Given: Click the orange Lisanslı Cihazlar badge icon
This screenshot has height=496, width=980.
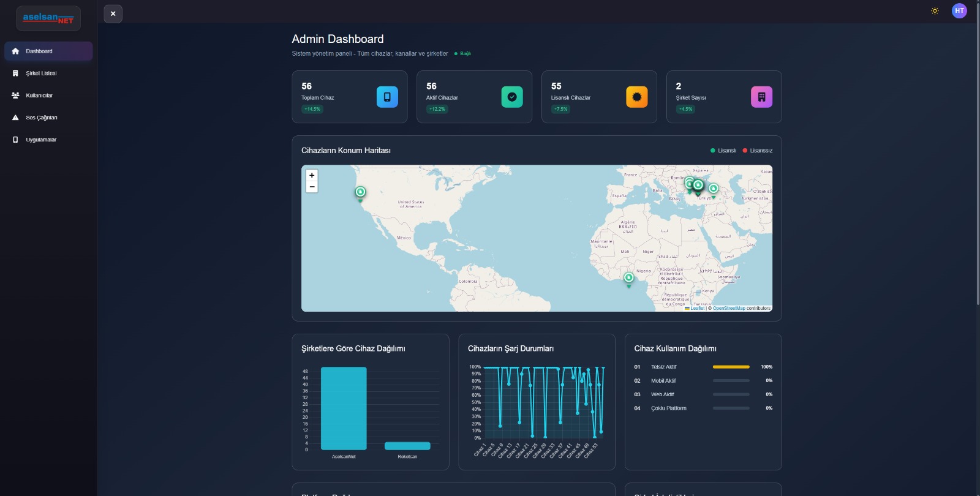Looking at the screenshot, I should (636, 97).
